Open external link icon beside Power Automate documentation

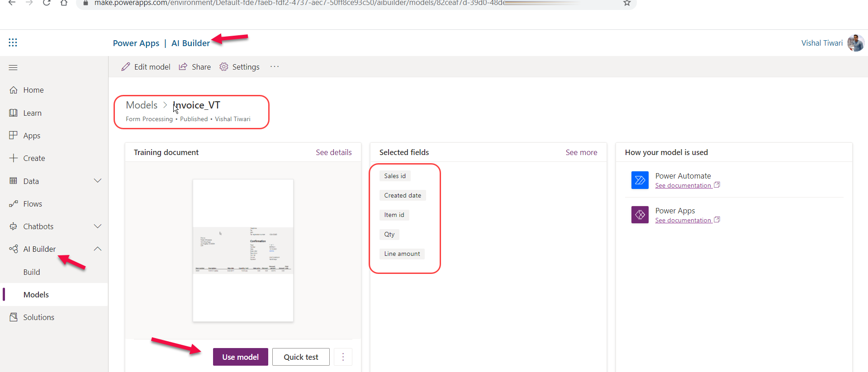[x=717, y=185]
